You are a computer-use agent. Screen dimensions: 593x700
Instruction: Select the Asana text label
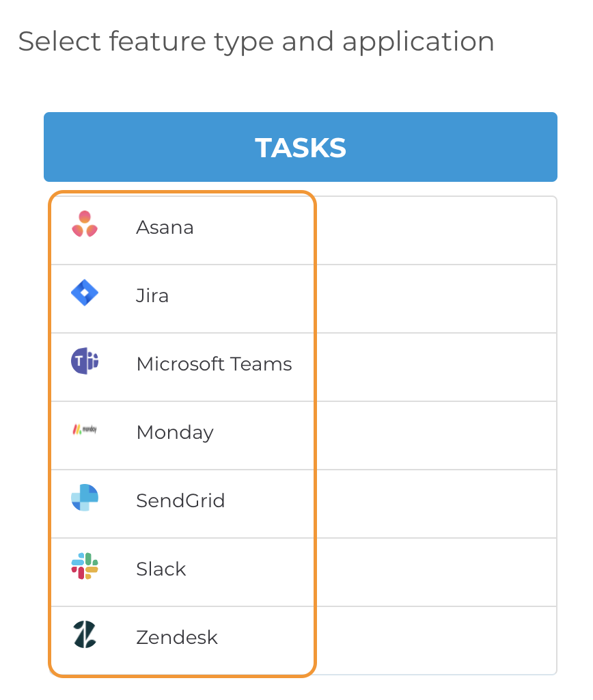(165, 227)
